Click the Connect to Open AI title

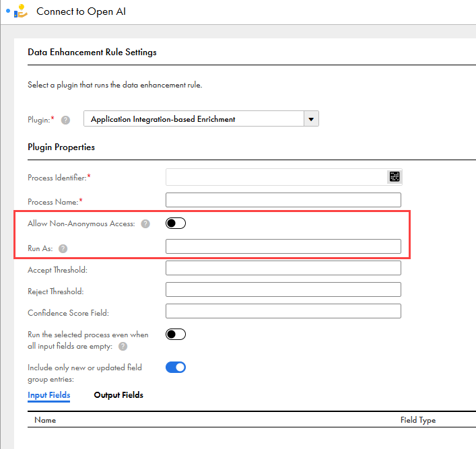coord(81,11)
